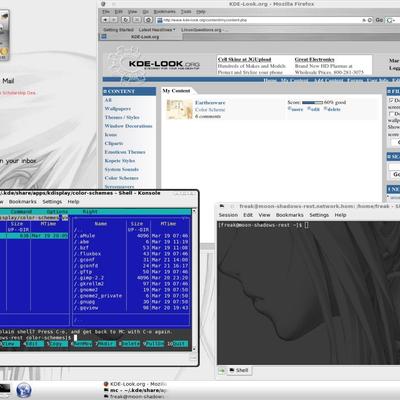
Task: Open Color Schemes category
Action: (x=121, y=178)
